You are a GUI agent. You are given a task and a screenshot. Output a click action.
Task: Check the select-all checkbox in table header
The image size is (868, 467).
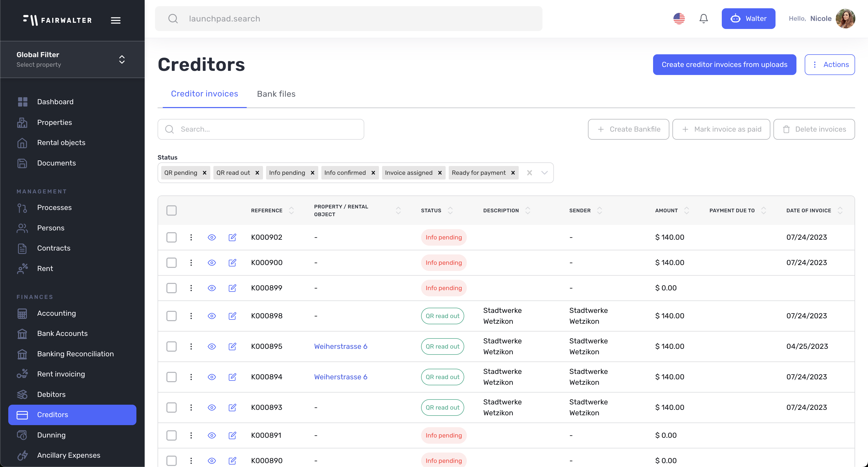tap(172, 210)
